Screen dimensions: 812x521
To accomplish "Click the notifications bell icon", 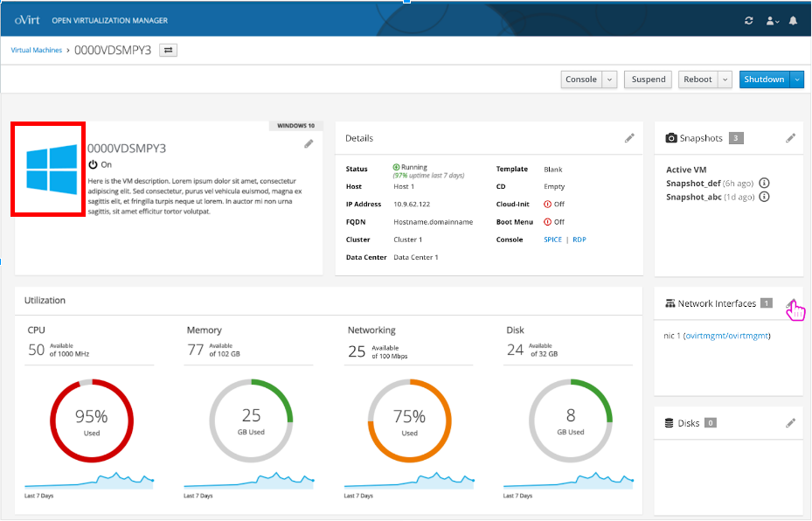I will (x=793, y=19).
